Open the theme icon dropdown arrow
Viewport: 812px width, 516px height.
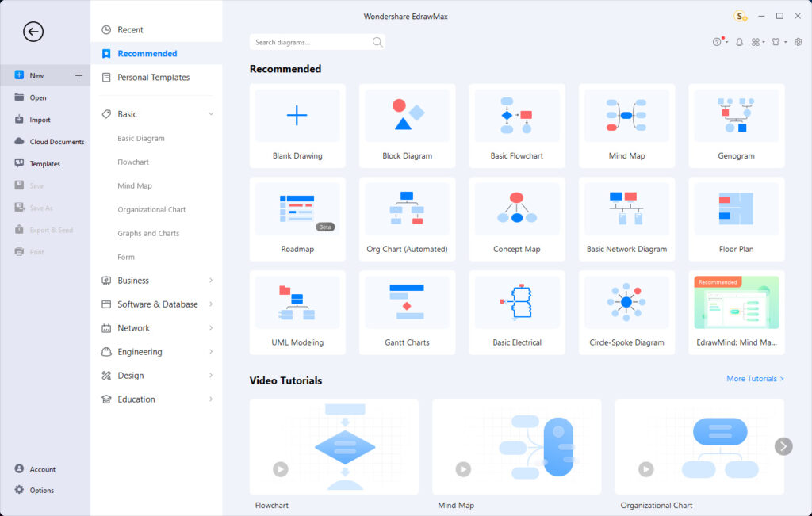[786, 43]
